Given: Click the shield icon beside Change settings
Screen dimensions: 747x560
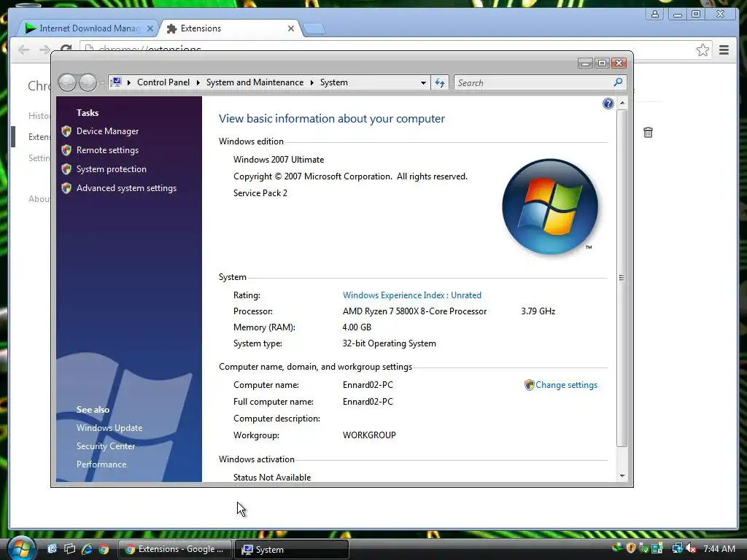Looking at the screenshot, I should click(529, 385).
